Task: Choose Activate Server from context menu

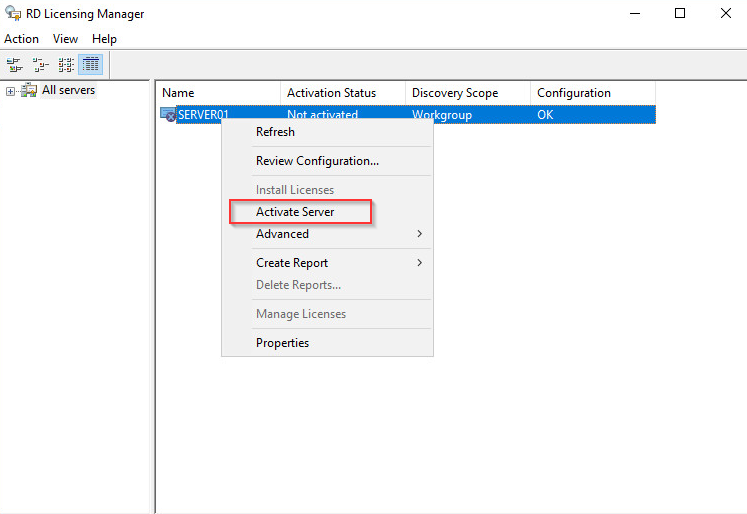Action: pyautogui.click(x=295, y=212)
